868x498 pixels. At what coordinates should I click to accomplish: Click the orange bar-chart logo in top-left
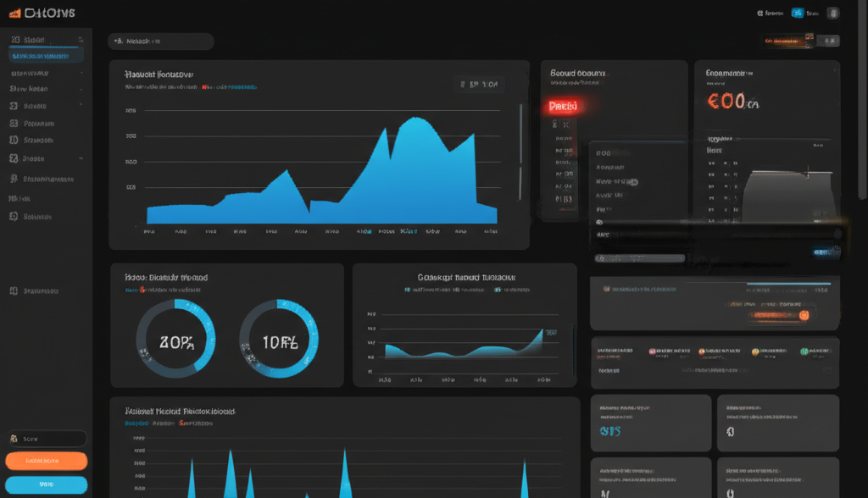(x=14, y=13)
